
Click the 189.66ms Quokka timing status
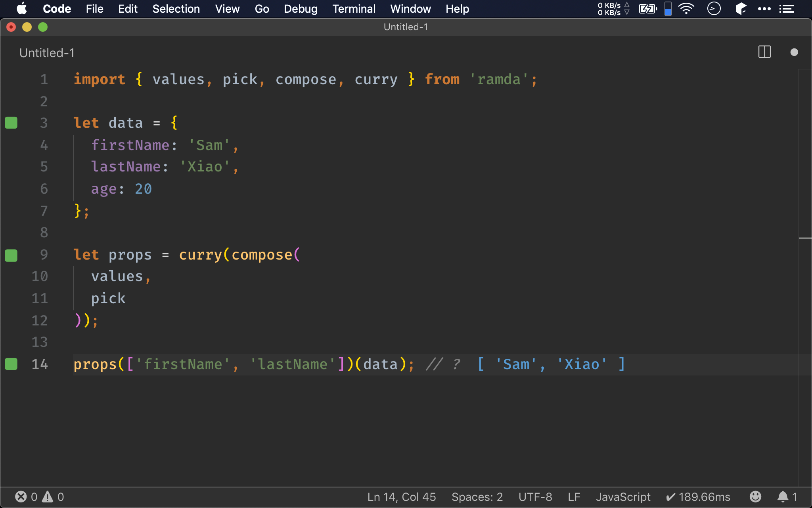pos(698,497)
